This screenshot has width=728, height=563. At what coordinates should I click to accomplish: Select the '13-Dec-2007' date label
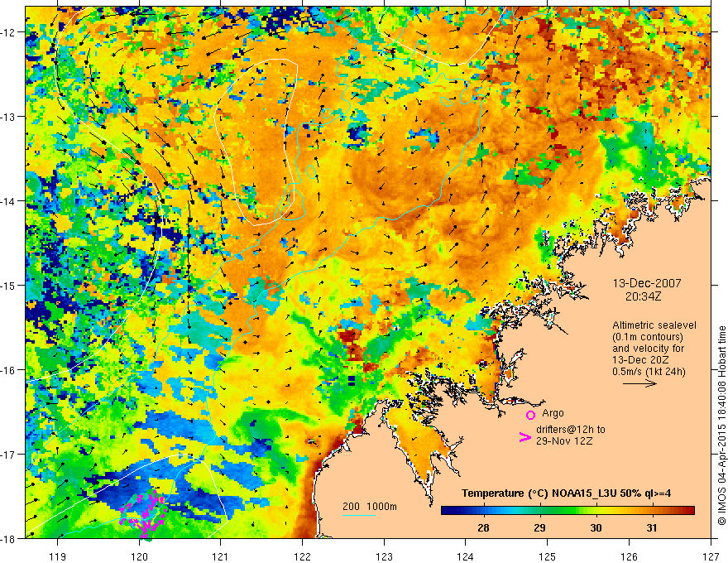click(647, 283)
